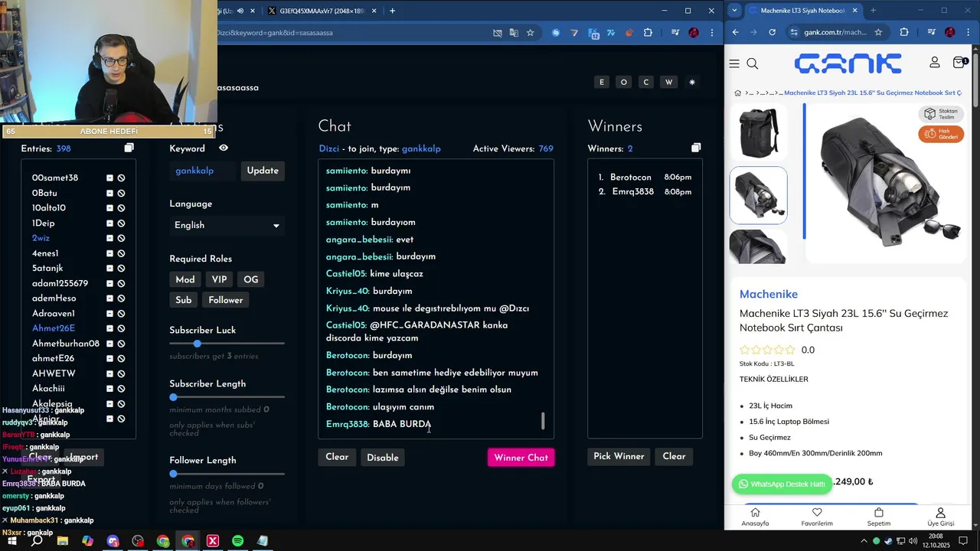Disable the chat with the Disable button
The width and height of the screenshot is (980, 551).
[x=383, y=458]
